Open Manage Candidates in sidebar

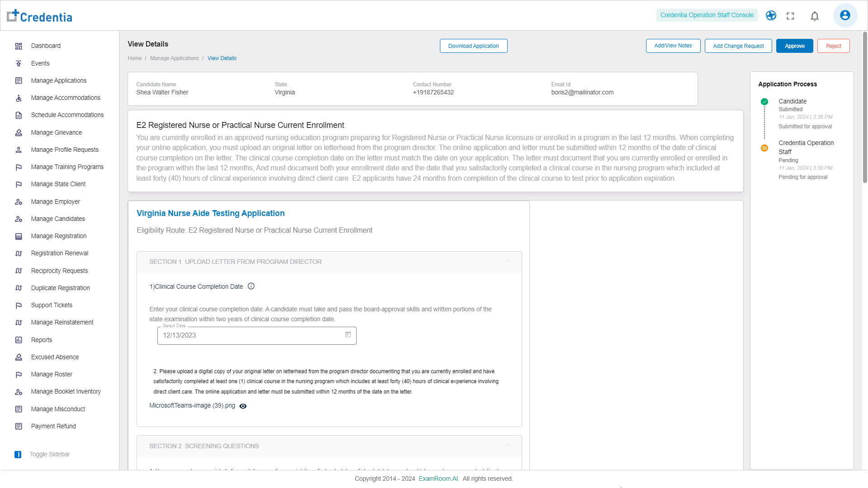[x=58, y=219]
